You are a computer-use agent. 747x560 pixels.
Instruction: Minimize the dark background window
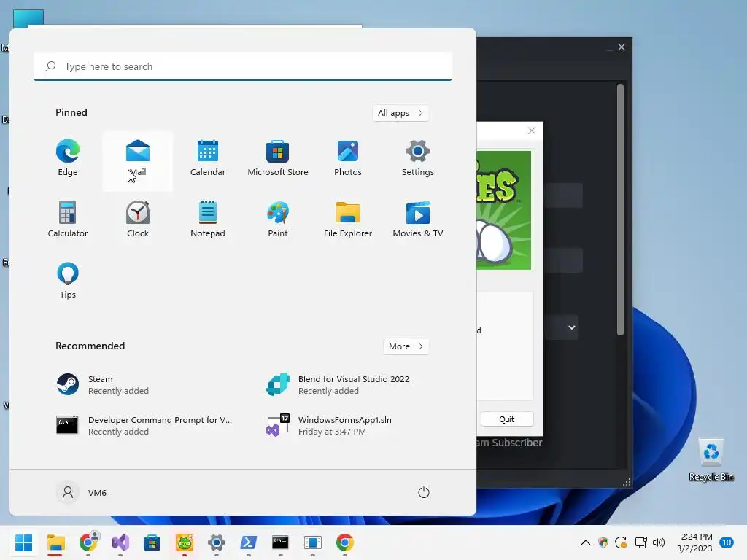pos(610,47)
